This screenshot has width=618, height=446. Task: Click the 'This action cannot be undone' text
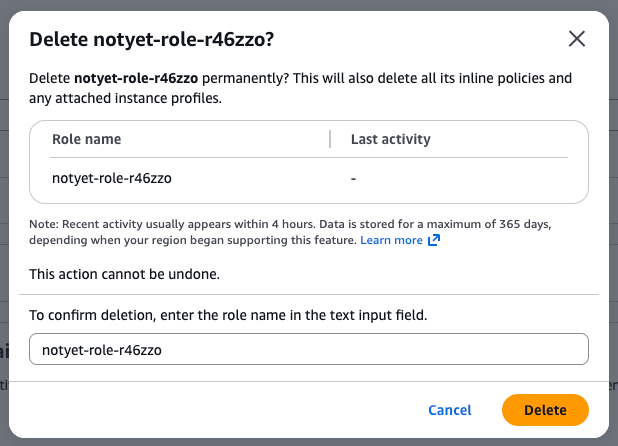coord(125,273)
